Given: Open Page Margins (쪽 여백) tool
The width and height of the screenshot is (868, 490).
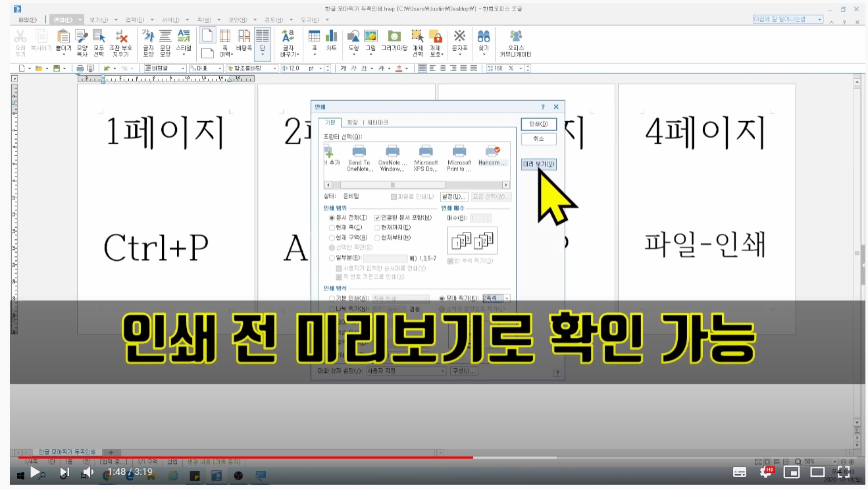Looking at the screenshot, I should 225,43.
